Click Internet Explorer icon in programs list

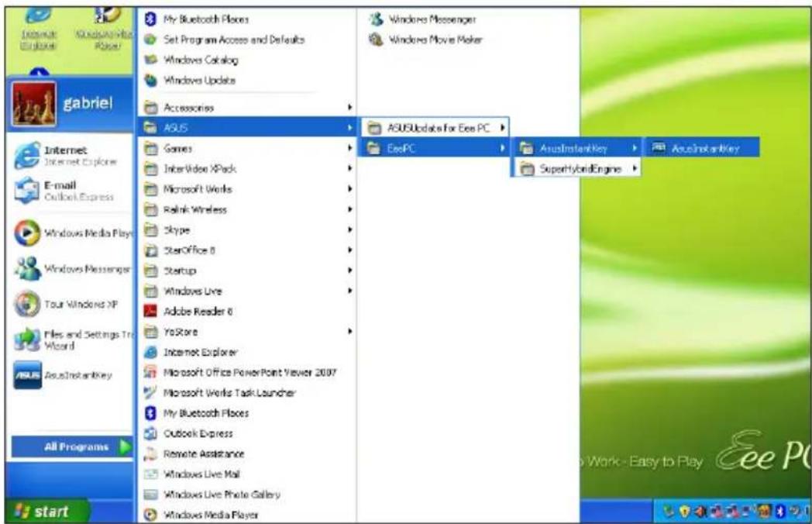tap(150, 352)
